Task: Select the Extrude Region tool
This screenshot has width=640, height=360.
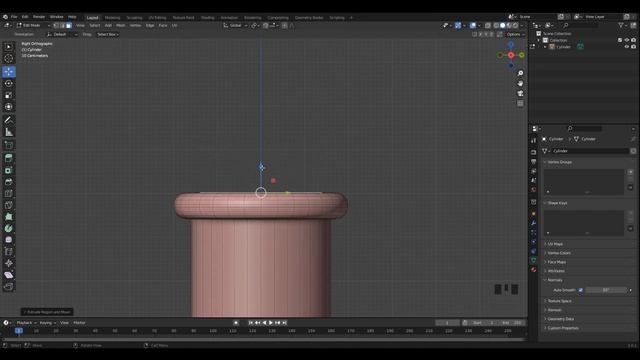Action: pos(9,158)
